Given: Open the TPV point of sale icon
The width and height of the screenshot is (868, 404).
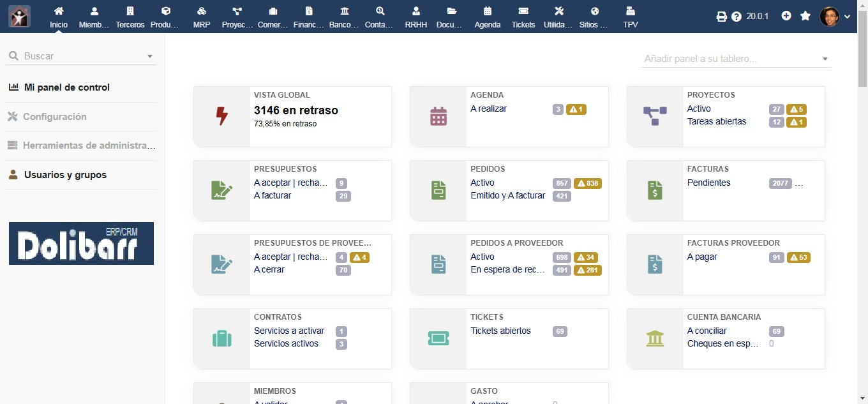Looking at the screenshot, I should [x=631, y=17].
